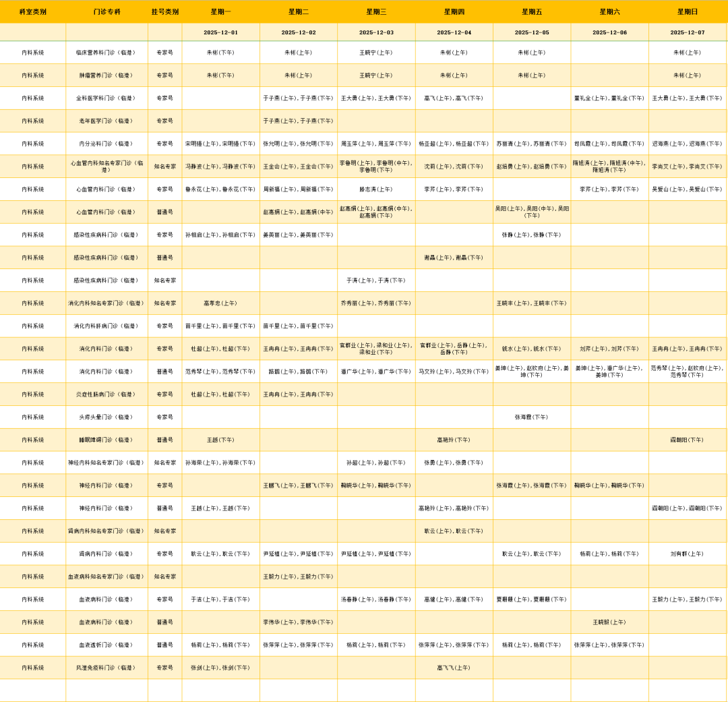
Task: Select the 睡眠障碍门诊（临港） clinic cell
Action: coord(107,440)
